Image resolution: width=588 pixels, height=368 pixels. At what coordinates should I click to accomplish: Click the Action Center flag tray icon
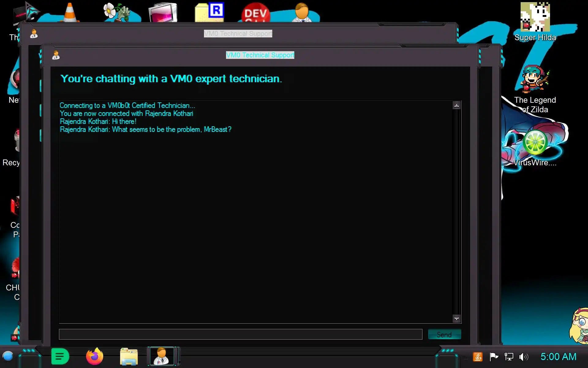[494, 357]
